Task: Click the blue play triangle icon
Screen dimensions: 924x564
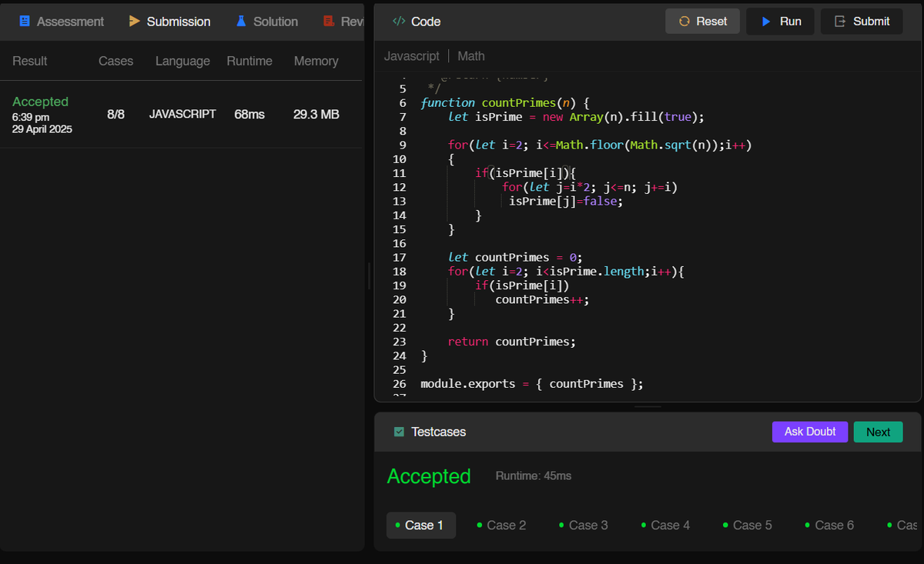Action: [766, 22]
